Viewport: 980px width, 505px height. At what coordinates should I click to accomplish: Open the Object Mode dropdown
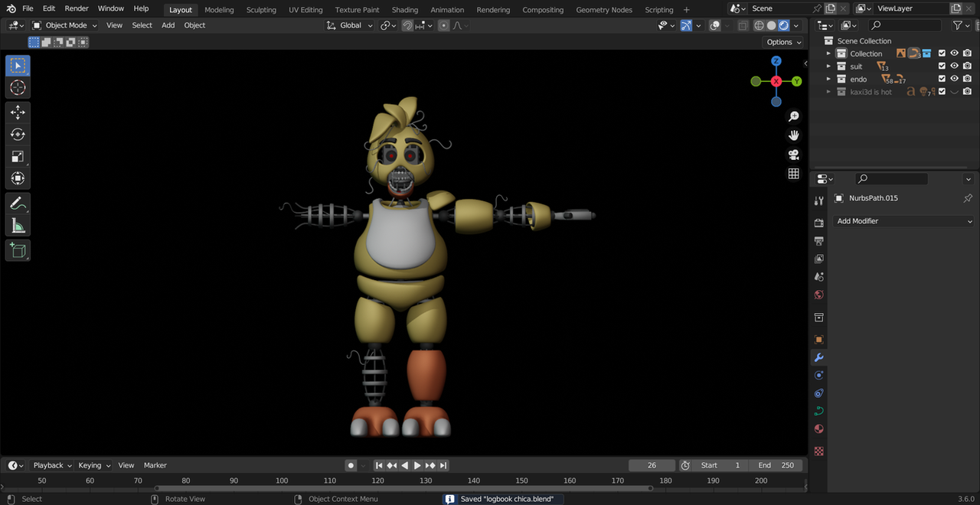click(65, 25)
